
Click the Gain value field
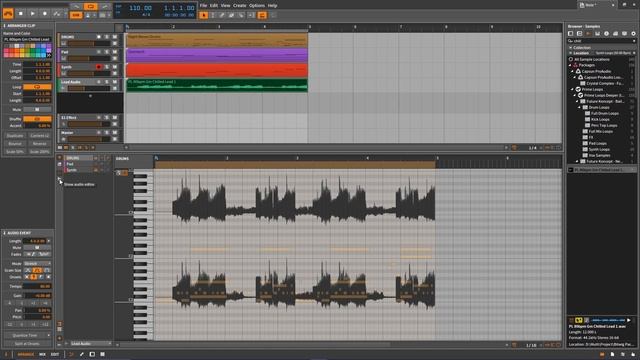(x=37, y=296)
